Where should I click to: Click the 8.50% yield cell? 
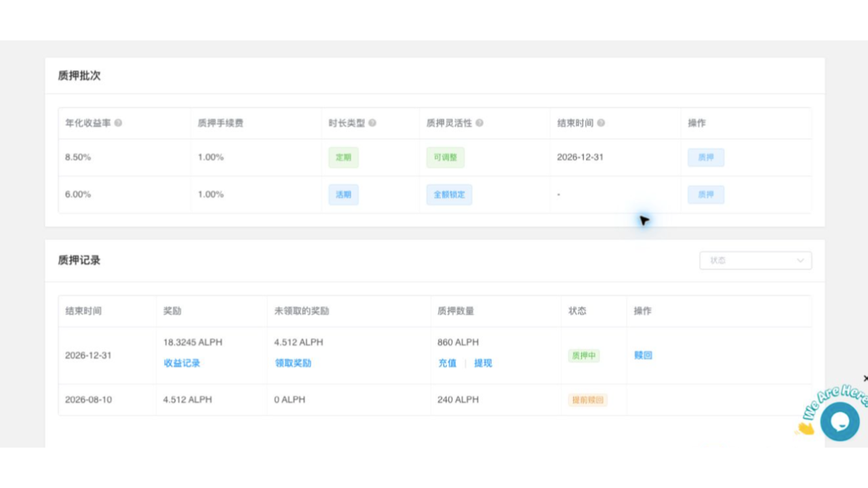pyautogui.click(x=78, y=157)
